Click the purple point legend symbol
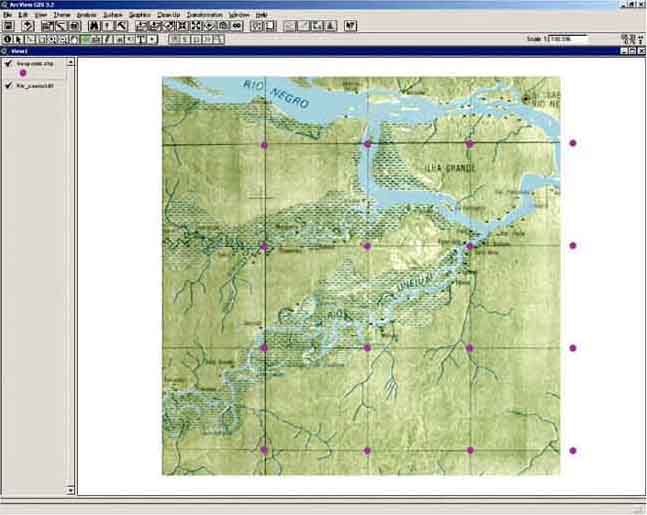 23,73
